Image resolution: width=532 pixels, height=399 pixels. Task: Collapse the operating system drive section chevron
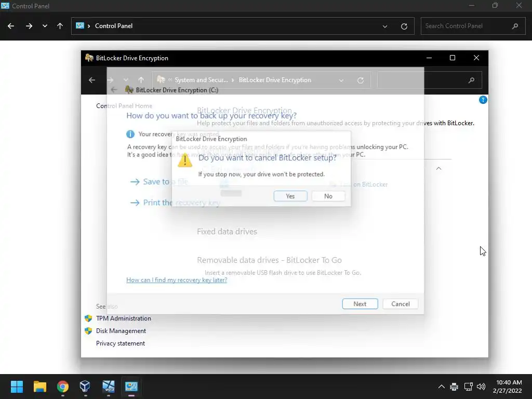(x=438, y=169)
